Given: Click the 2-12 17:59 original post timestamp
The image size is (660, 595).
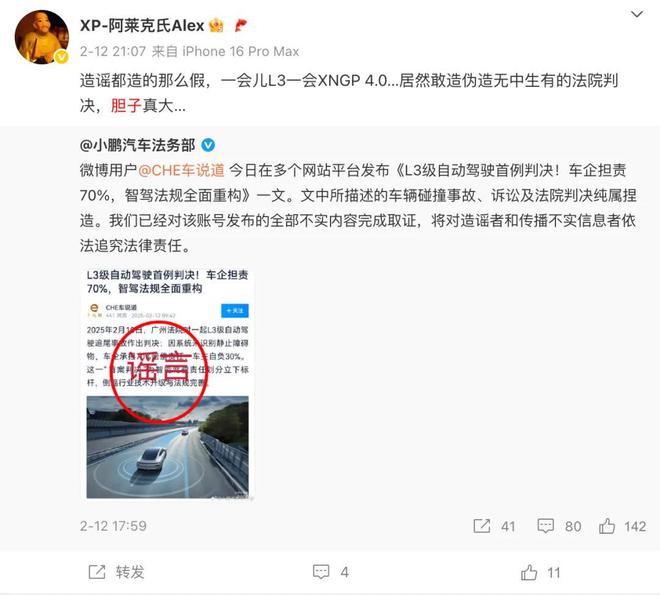Looking at the screenshot, I should pyautogui.click(x=113, y=526).
